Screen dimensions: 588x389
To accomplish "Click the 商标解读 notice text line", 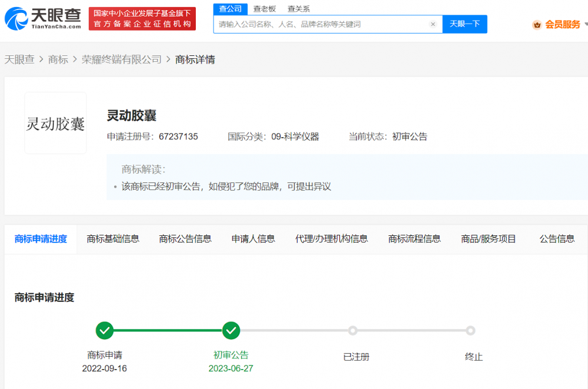I will (226, 187).
